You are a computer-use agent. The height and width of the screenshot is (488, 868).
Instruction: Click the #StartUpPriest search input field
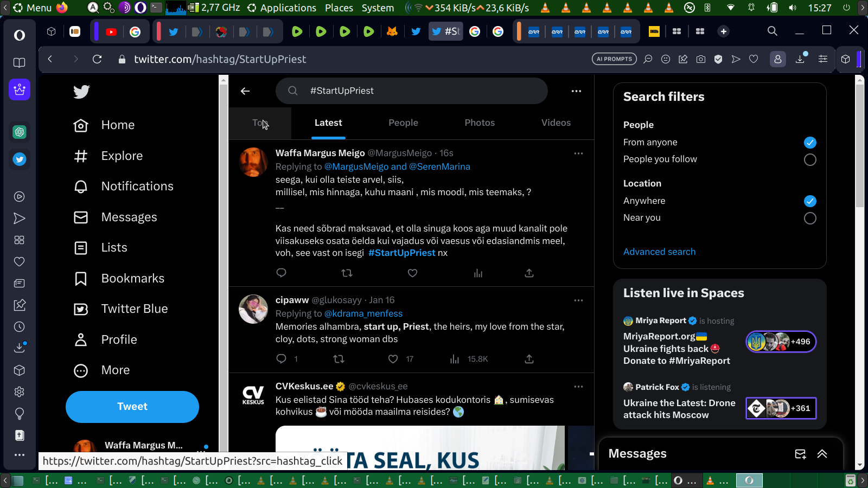coord(412,91)
